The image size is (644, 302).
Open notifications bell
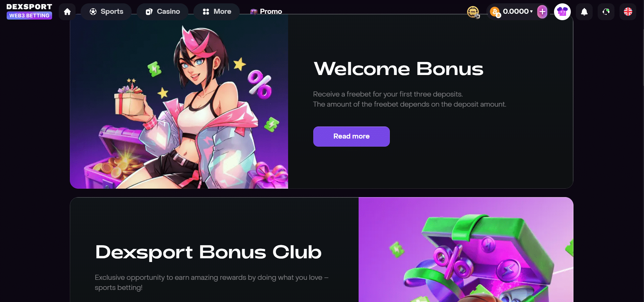click(584, 12)
